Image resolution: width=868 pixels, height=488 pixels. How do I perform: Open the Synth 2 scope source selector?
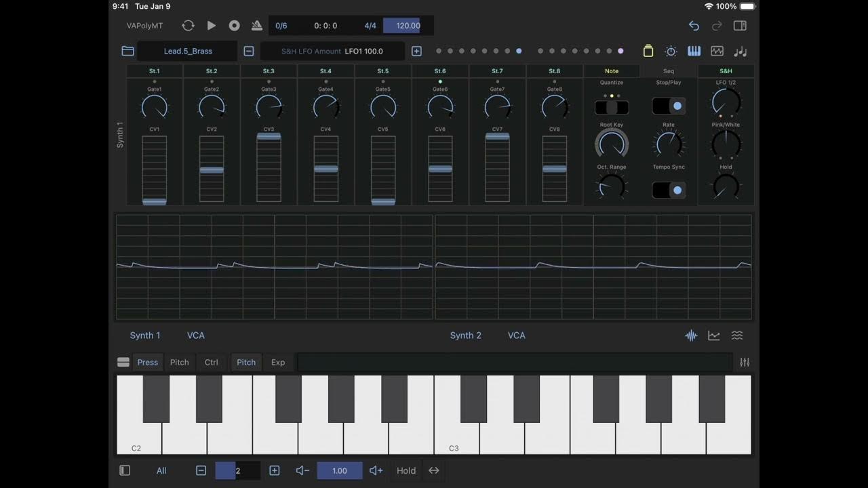pos(466,335)
